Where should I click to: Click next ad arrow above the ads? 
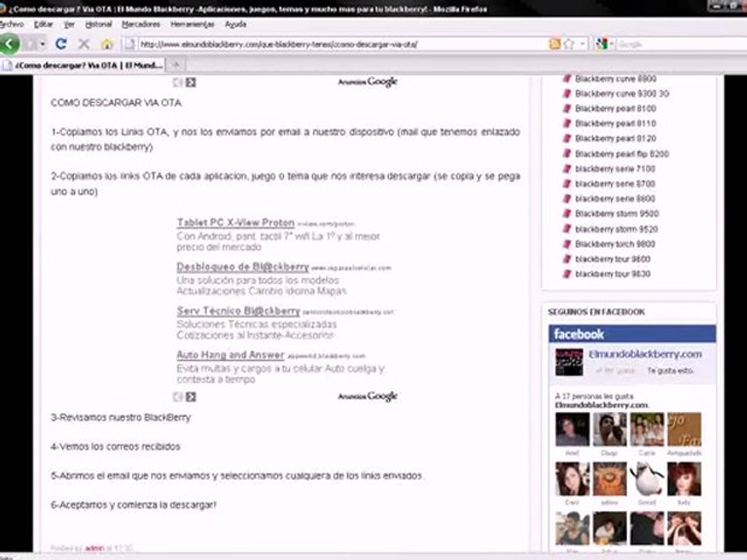(x=191, y=82)
